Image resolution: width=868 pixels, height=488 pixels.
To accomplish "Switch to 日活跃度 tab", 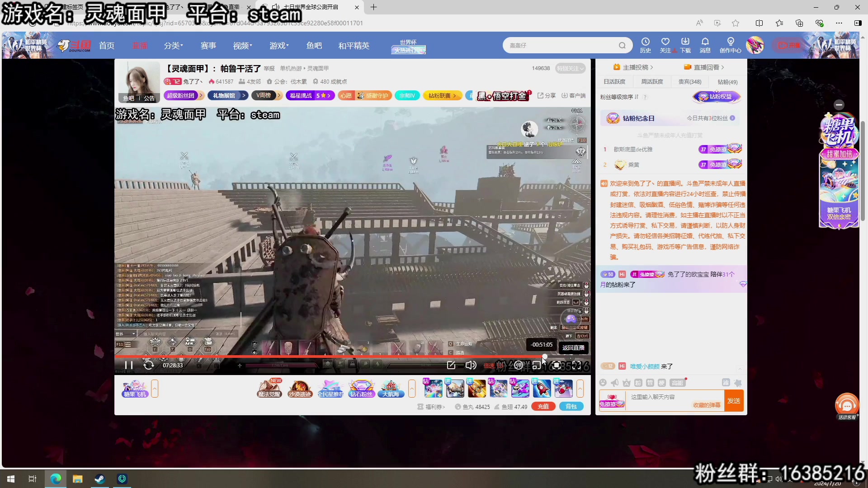I will [614, 82].
